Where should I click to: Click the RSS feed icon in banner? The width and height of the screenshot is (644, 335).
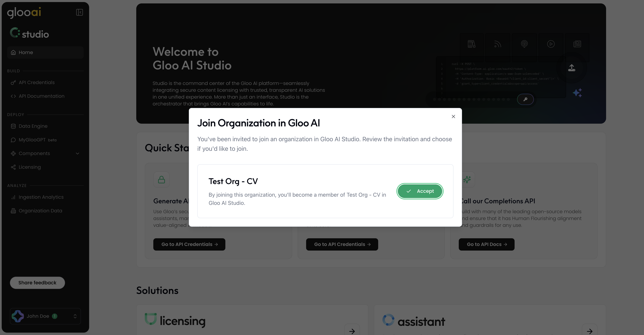click(498, 44)
